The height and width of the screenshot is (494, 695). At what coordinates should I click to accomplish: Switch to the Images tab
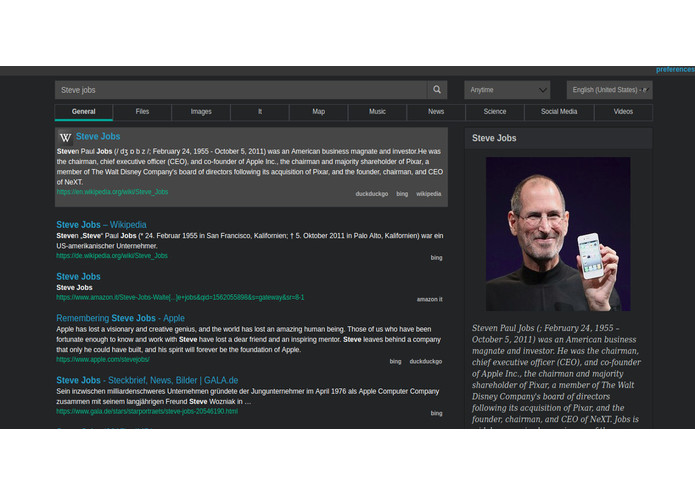point(201,112)
